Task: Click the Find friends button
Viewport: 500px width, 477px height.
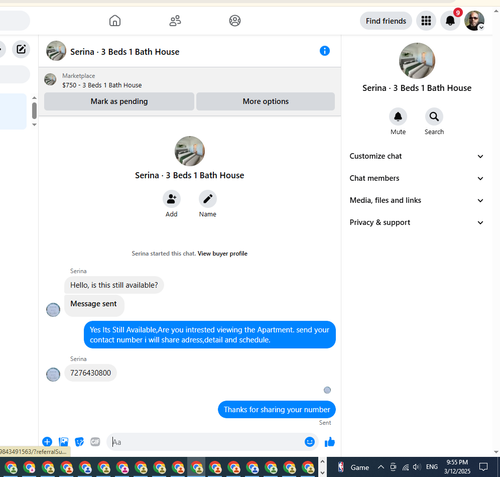Action: point(386,21)
